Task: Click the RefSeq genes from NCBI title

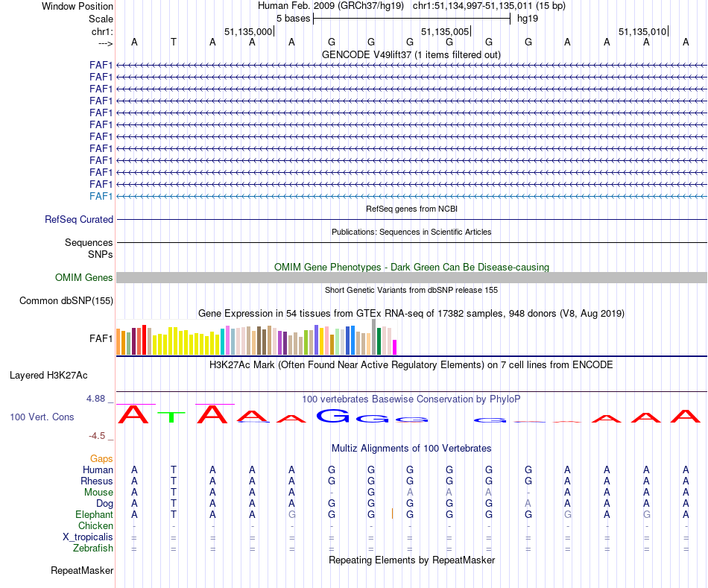Action: (x=412, y=209)
